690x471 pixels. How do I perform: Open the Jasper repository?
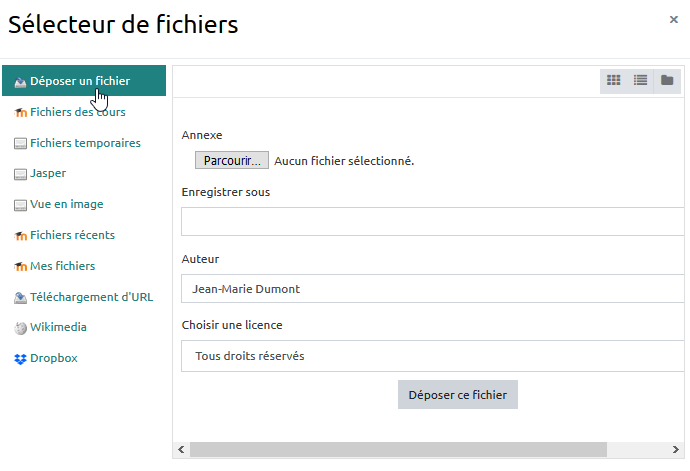tap(48, 173)
